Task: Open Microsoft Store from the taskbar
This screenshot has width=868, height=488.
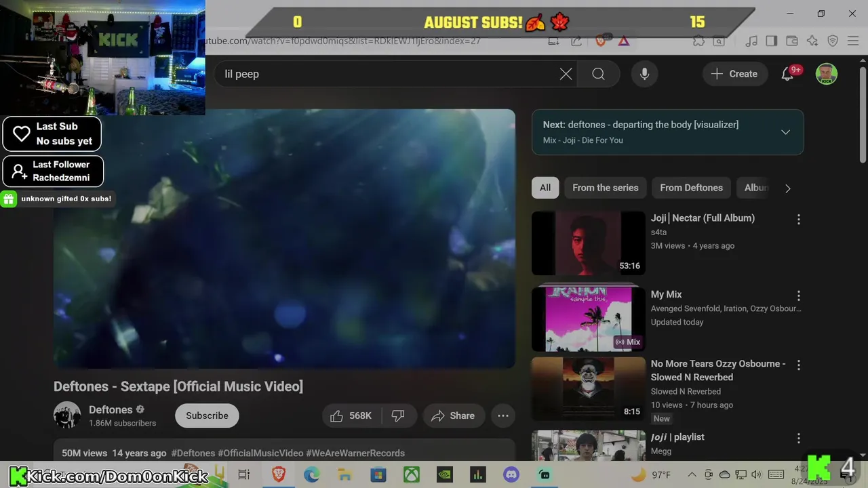Action: pos(378,474)
